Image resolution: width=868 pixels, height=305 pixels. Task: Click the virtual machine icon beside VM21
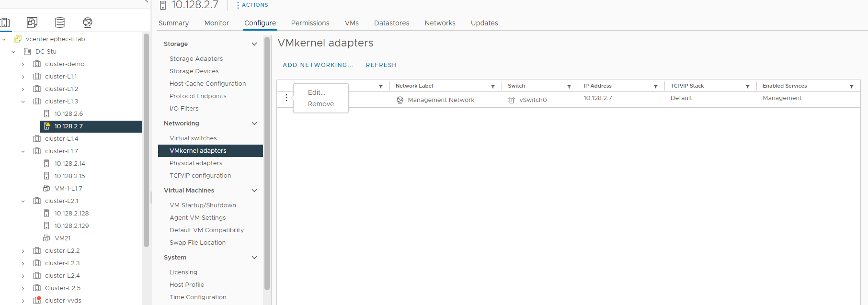[x=46, y=238]
